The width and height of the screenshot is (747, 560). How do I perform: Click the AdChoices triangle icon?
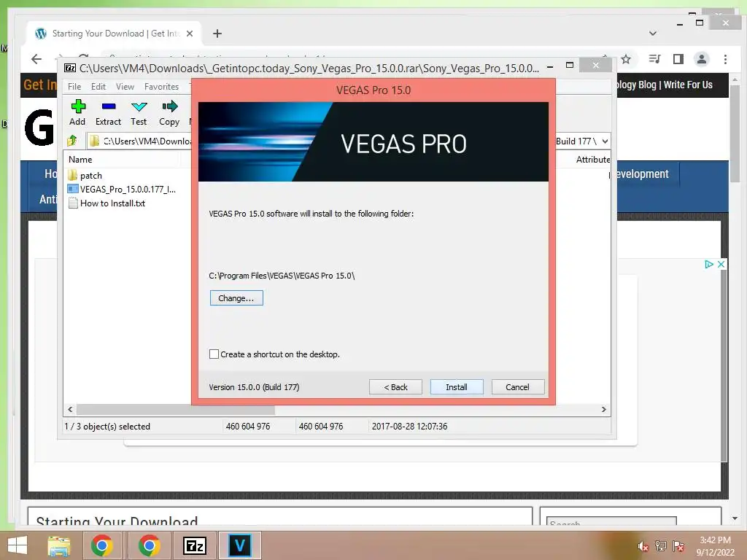point(709,264)
